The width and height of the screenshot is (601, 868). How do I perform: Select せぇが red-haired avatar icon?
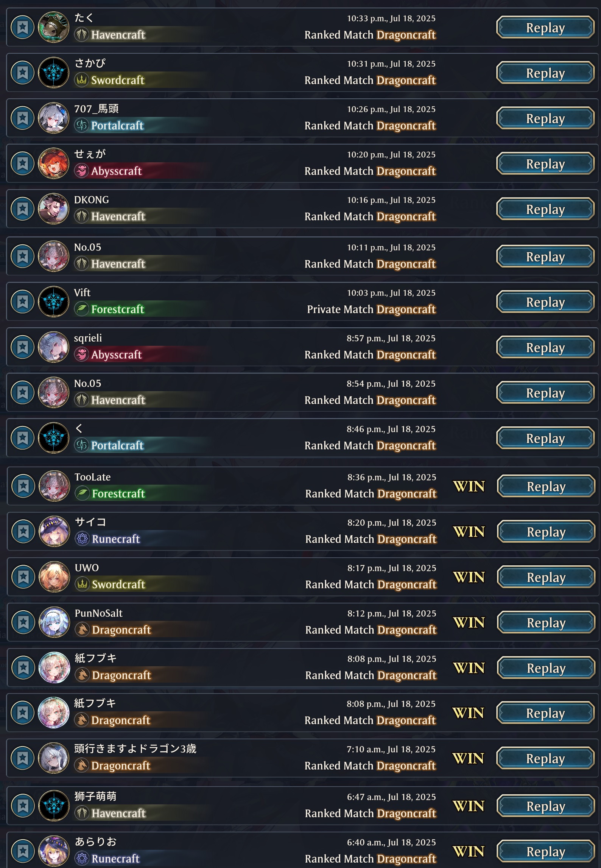click(54, 163)
